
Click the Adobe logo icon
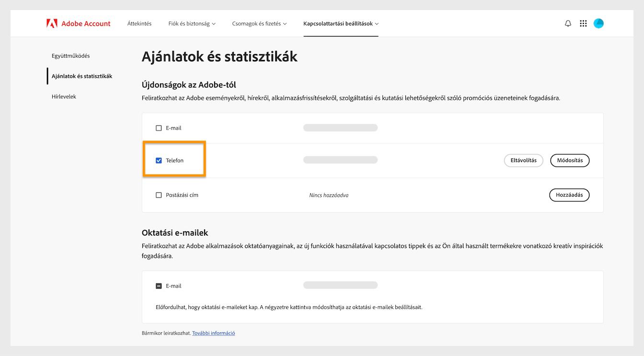pos(52,24)
